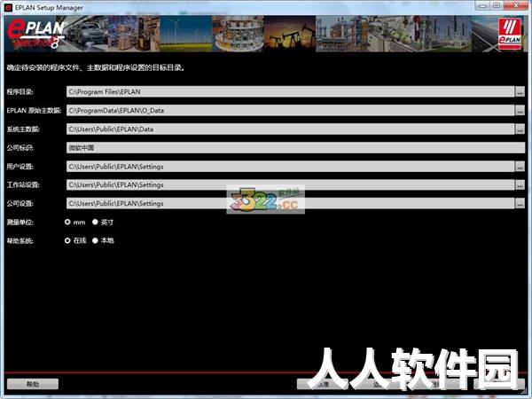The height and width of the screenshot is (399, 532).
Task: Close the EPLAN Setup Manager window
Action: tap(516, 5)
